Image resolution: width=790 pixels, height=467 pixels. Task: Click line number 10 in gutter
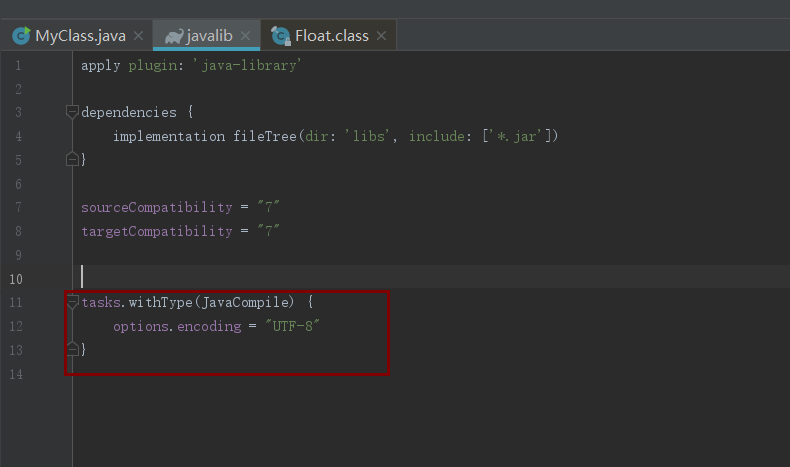coord(16,279)
